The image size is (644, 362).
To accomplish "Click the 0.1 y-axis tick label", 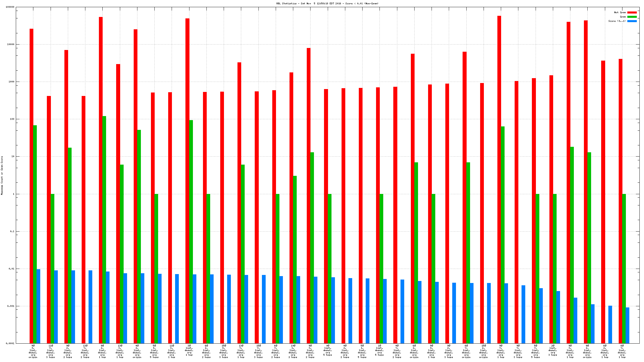I will (x=12, y=231).
